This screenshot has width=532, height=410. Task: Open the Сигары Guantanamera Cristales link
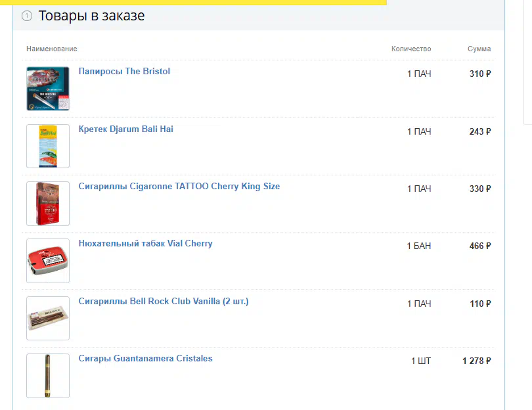[x=146, y=358]
